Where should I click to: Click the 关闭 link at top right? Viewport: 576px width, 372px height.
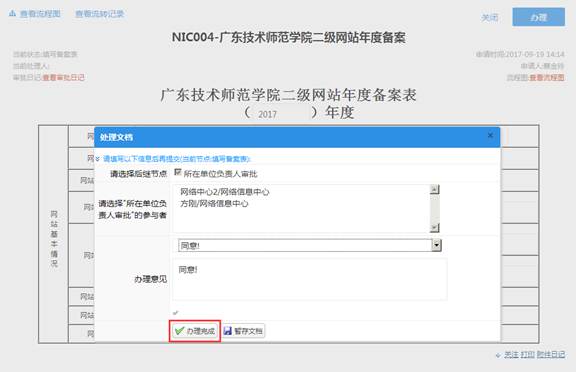(490, 17)
